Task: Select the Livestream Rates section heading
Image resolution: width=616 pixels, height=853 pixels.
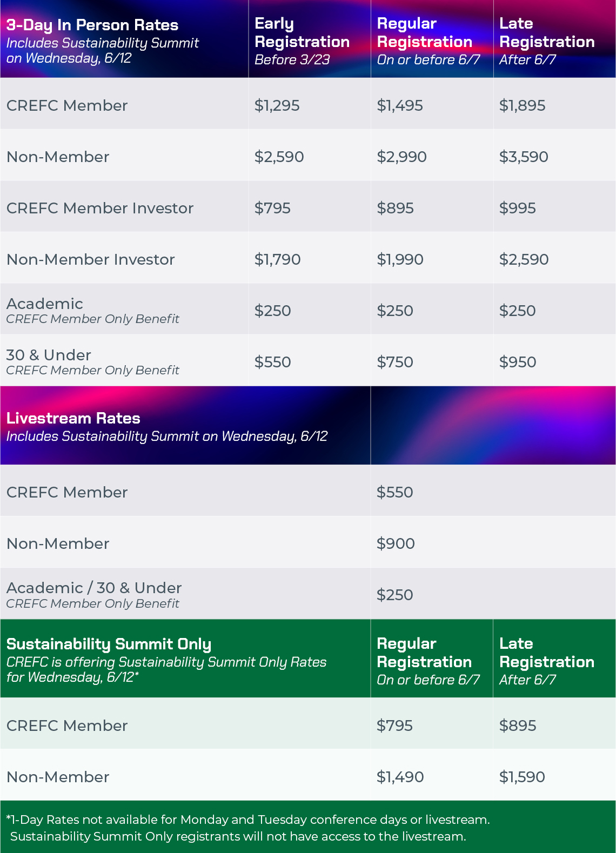Action: [x=73, y=418]
